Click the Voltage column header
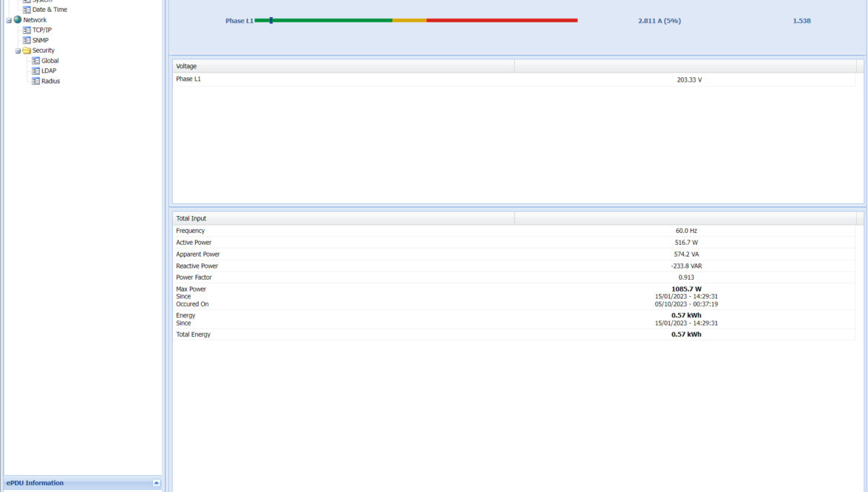The width and height of the screenshot is (868, 492). click(x=343, y=66)
